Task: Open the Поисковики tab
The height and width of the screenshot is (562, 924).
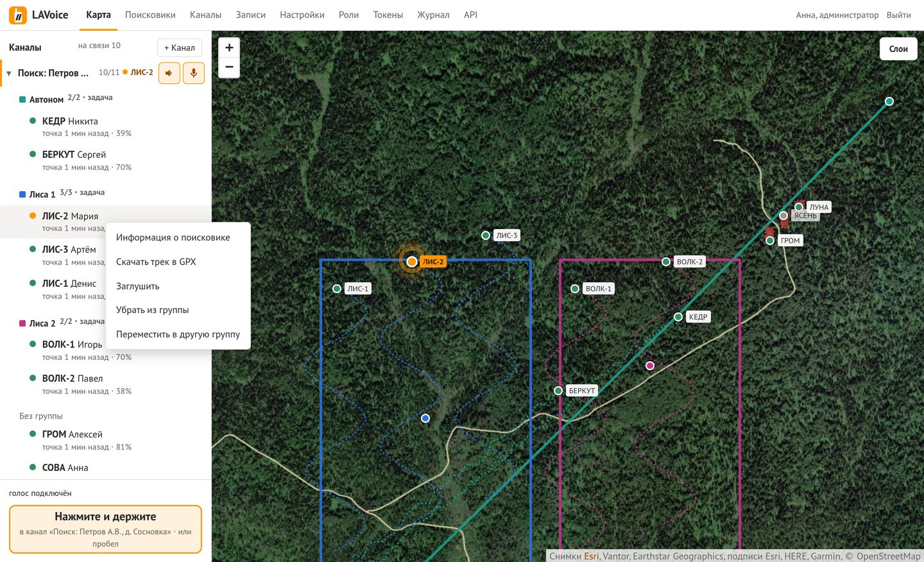Action: pyautogui.click(x=150, y=15)
